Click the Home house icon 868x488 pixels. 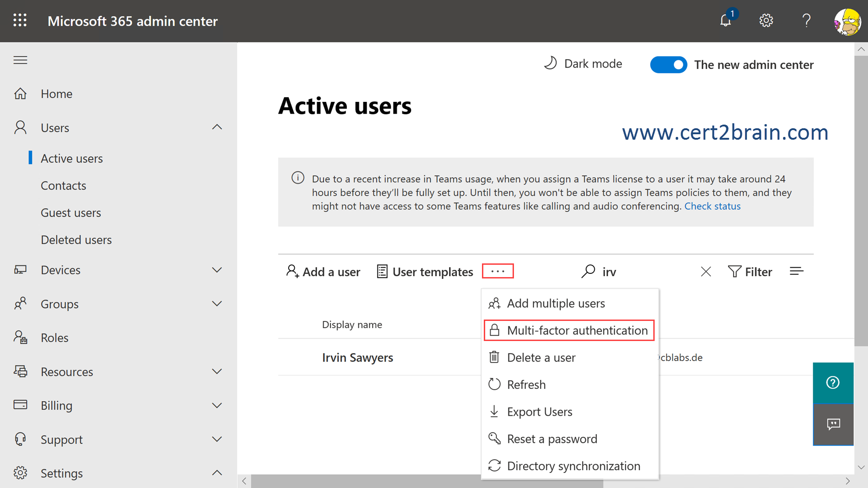pyautogui.click(x=21, y=94)
